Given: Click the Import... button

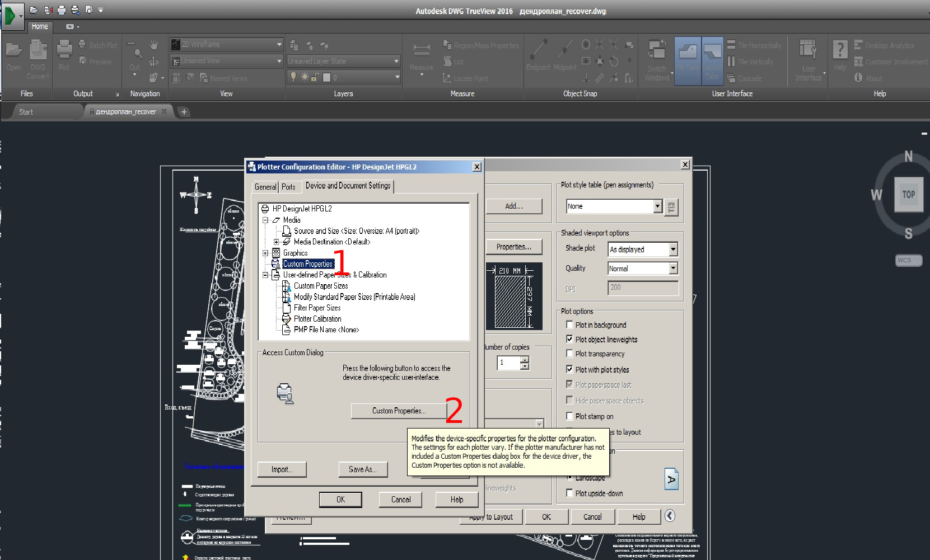Looking at the screenshot, I should (282, 469).
